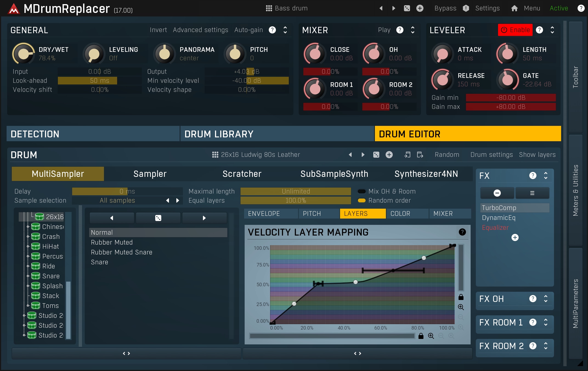Viewport: 588px width, 371px height.
Task: Click the random preset dice icon in top bar
Action: coord(407,8)
